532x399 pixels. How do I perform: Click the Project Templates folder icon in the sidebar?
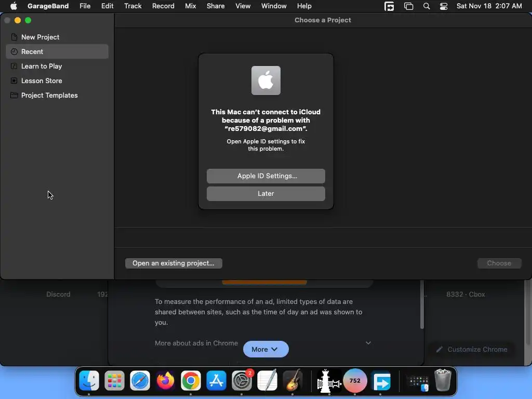14,96
